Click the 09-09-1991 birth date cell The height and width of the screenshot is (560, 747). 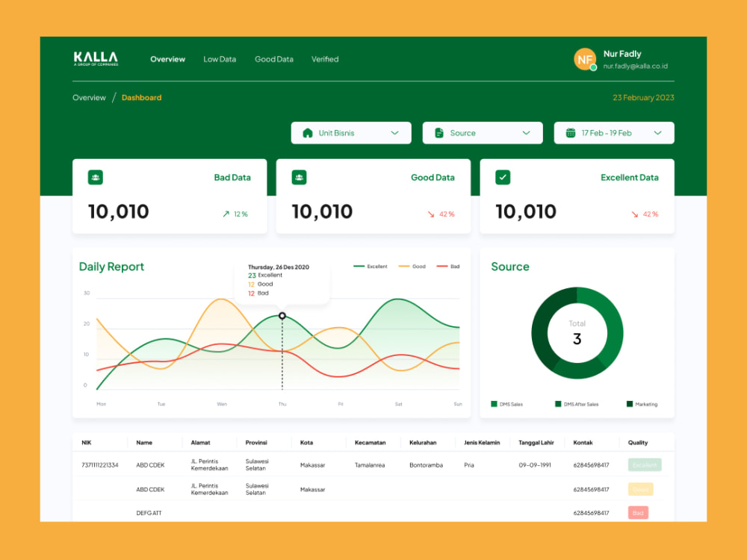click(535, 464)
